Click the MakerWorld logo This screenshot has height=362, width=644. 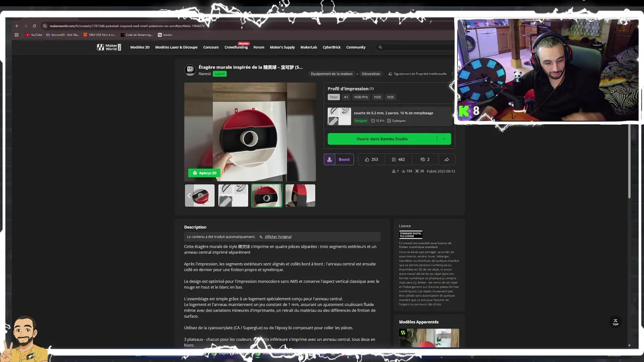pos(109,47)
